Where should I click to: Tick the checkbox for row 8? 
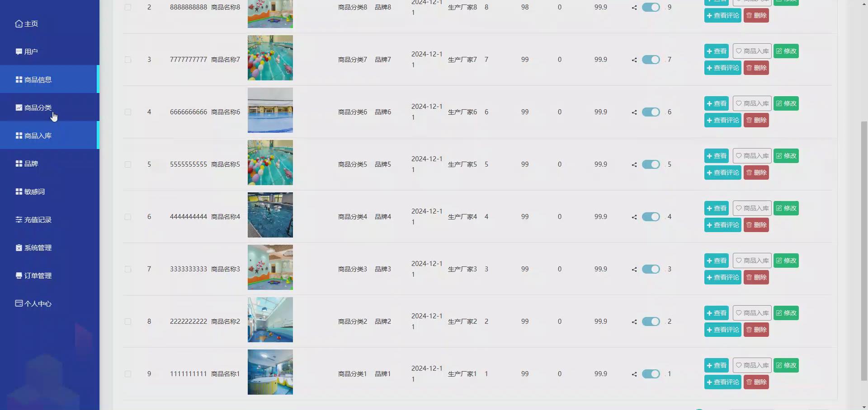128,321
